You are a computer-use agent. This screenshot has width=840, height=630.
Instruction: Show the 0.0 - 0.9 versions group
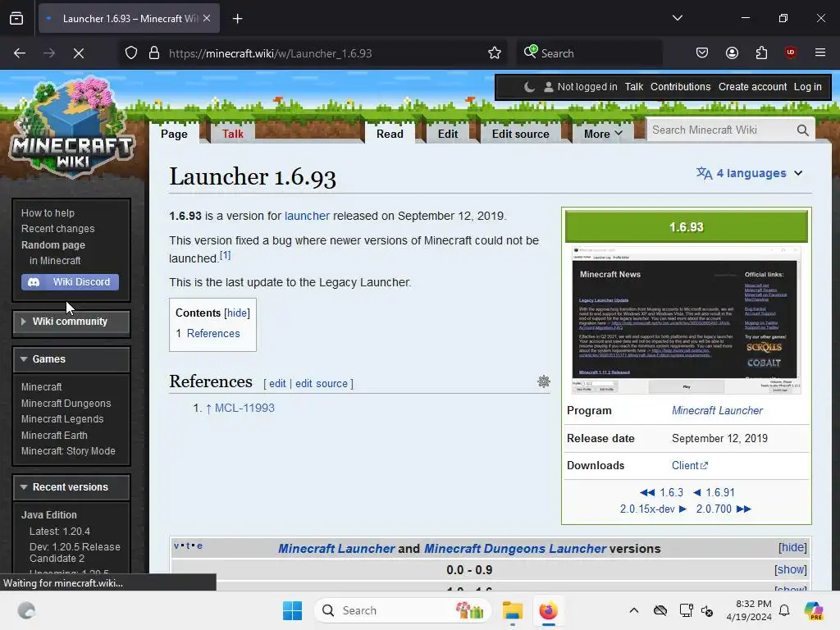pyautogui.click(x=790, y=569)
